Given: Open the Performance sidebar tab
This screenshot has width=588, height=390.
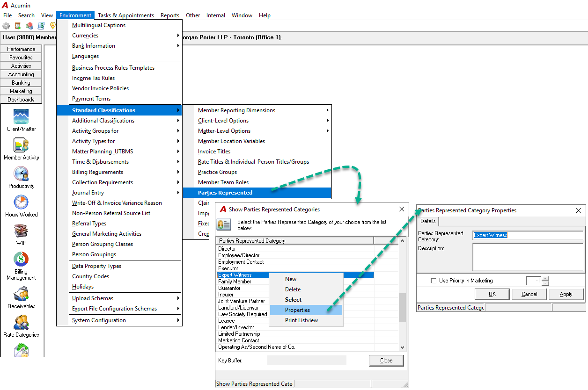Looking at the screenshot, I should point(21,49).
